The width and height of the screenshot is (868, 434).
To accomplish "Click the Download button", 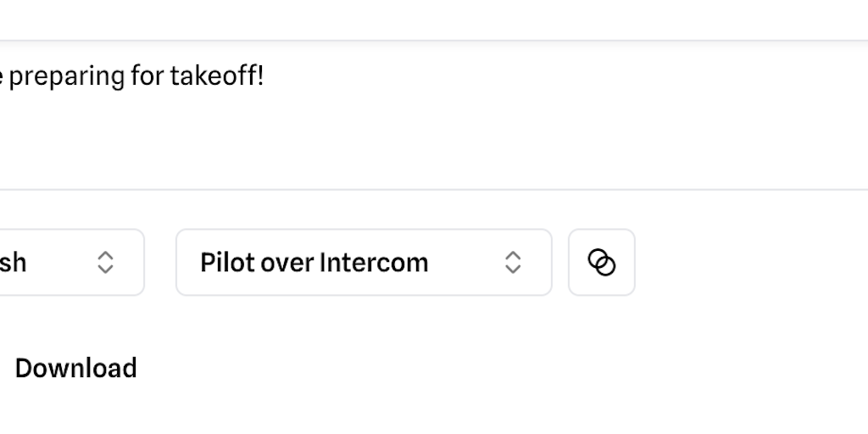I will point(75,368).
